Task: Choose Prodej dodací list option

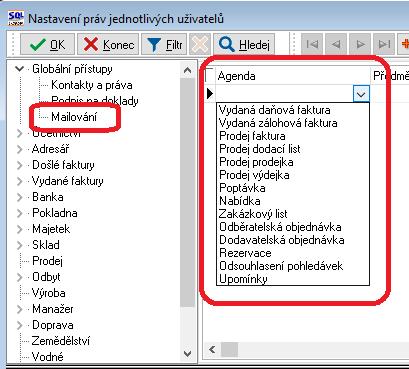Action: [x=260, y=149]
